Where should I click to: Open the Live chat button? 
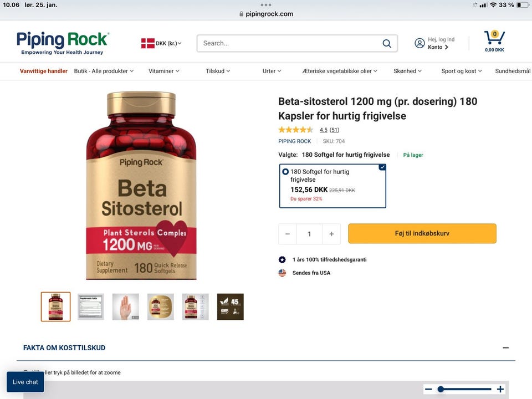[x=25, y=382]
